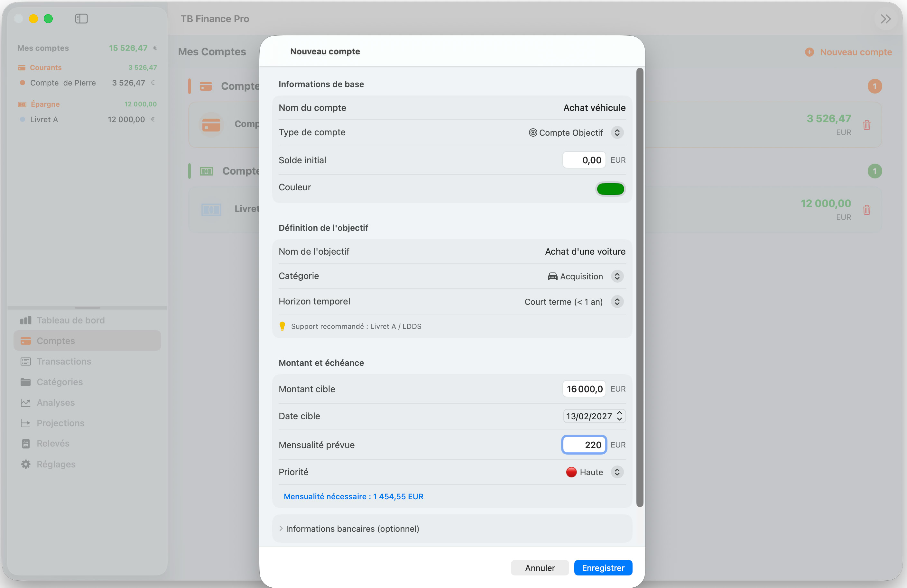Change the Horizon temporel selection

616,302
